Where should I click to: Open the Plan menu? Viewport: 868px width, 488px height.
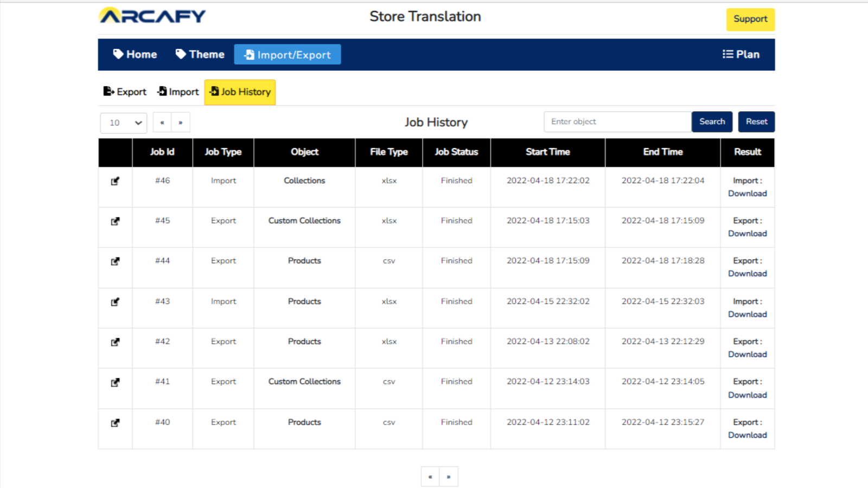click(x=741, y=54)
